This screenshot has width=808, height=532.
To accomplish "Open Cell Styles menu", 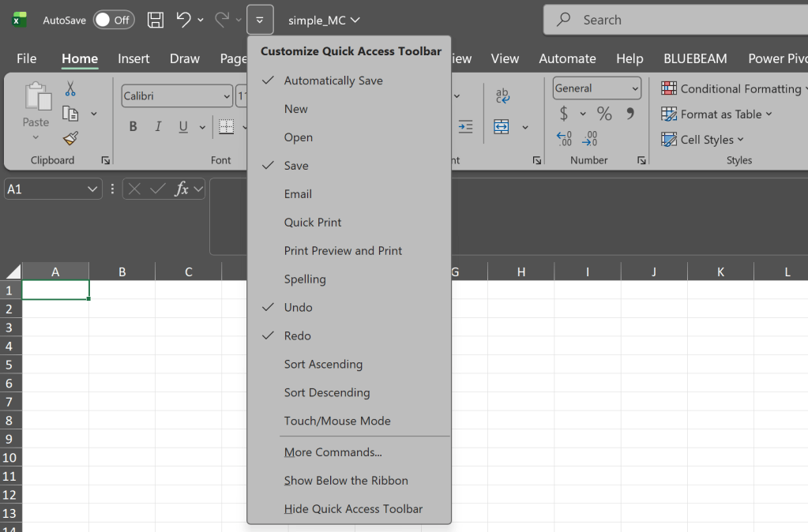I will click(702, 140).
